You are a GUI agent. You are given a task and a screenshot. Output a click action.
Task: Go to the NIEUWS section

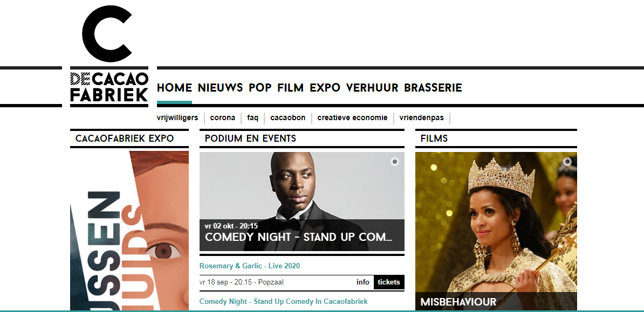[x=220, y=88]
